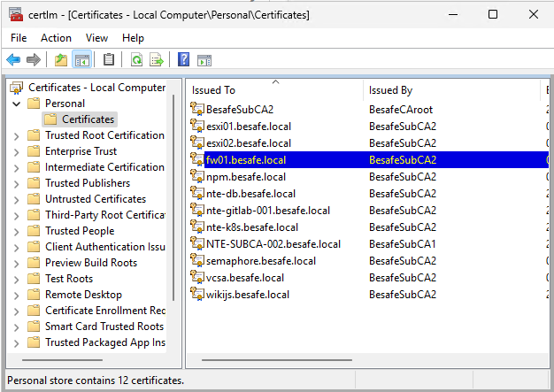The height and width of the screenshot is (392, 554).
Task: Select the Personal tree item label
Action: point(65,104)
